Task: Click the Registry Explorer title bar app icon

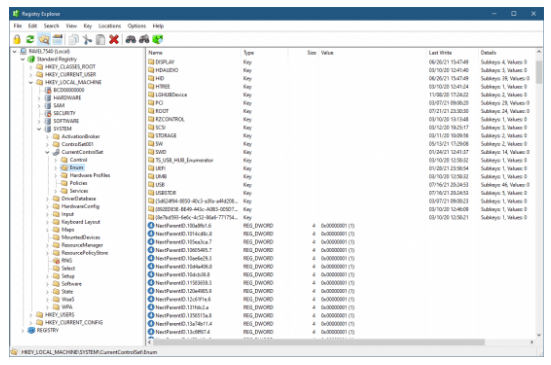Action: click(15, 14)
